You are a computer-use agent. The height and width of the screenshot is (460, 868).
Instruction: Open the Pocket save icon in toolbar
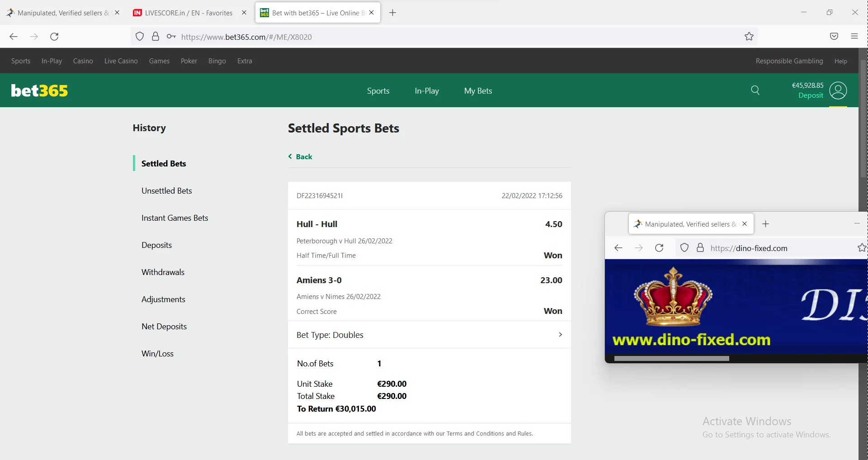tap(834, 37)
